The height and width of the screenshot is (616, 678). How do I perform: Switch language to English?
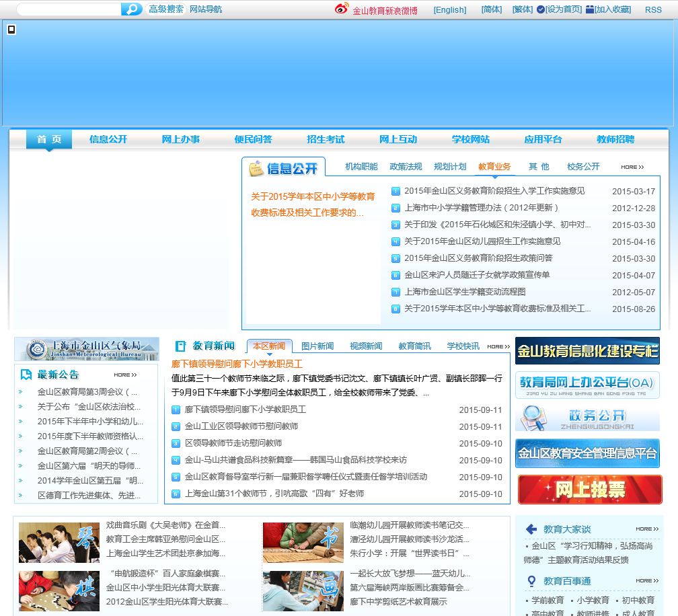450,10
